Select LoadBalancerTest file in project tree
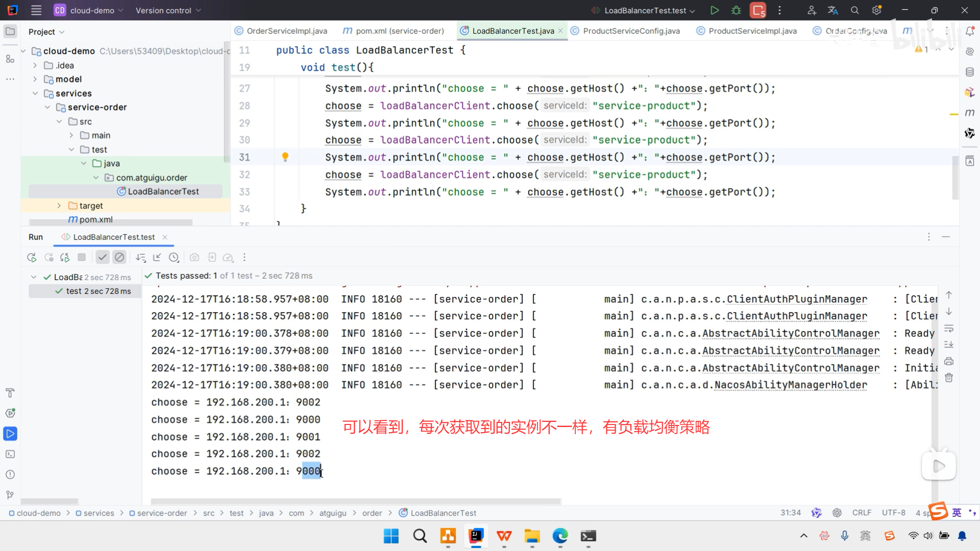Viewport: 980px width, 551px height. (163, 191)
